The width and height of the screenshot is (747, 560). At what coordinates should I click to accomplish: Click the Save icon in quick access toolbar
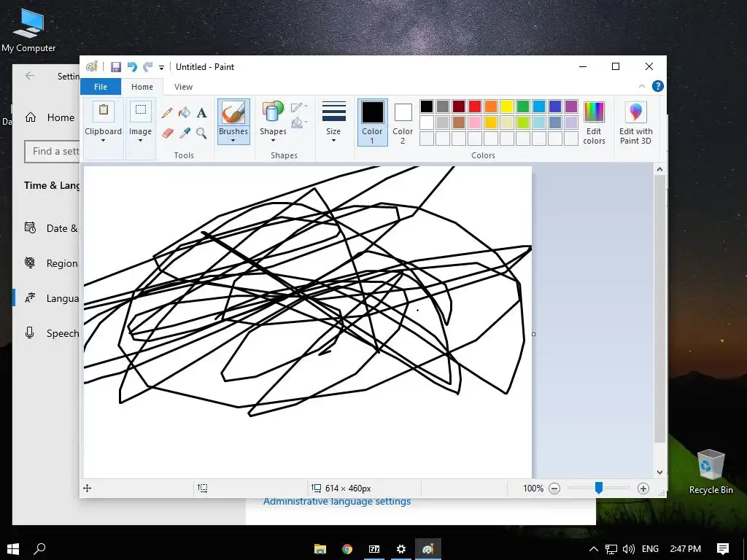coord(116,67)
